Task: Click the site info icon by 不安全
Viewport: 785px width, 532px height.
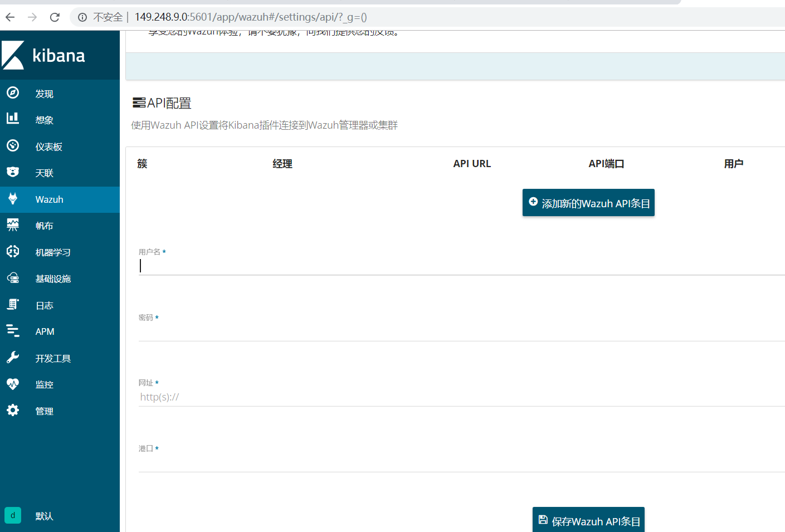Action: click(82, 17)
